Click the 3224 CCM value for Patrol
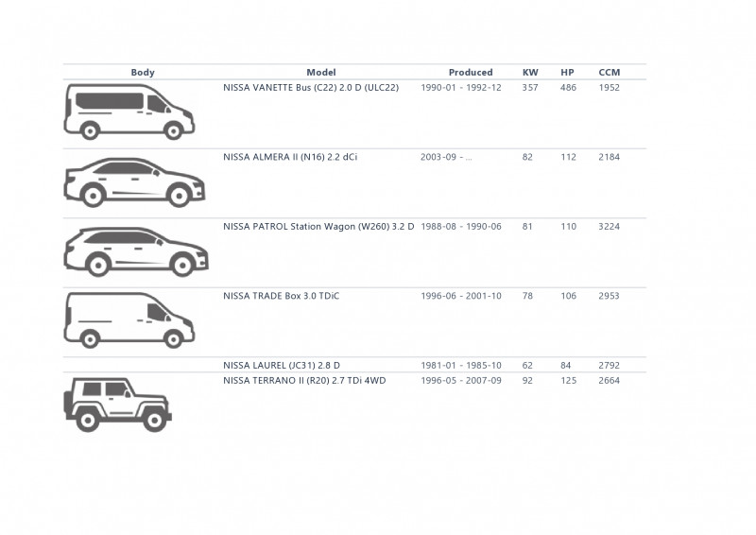The image size is (756, 535). [609, 227]
